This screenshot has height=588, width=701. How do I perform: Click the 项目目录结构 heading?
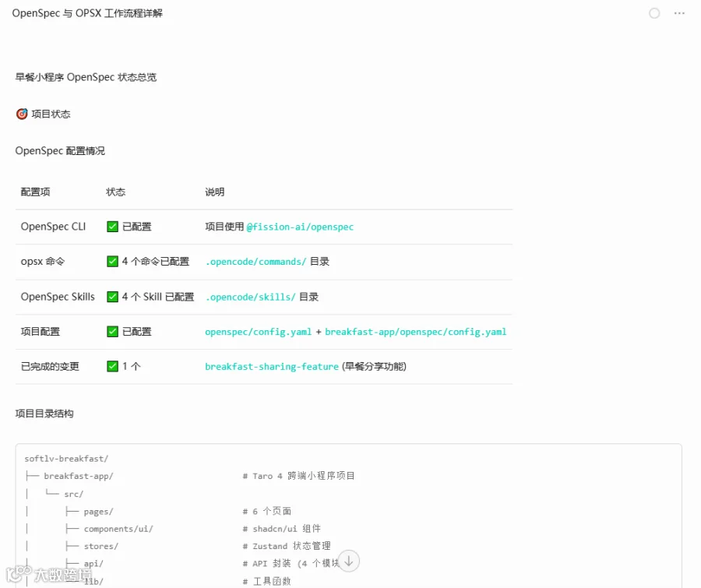tap(44, 414)
